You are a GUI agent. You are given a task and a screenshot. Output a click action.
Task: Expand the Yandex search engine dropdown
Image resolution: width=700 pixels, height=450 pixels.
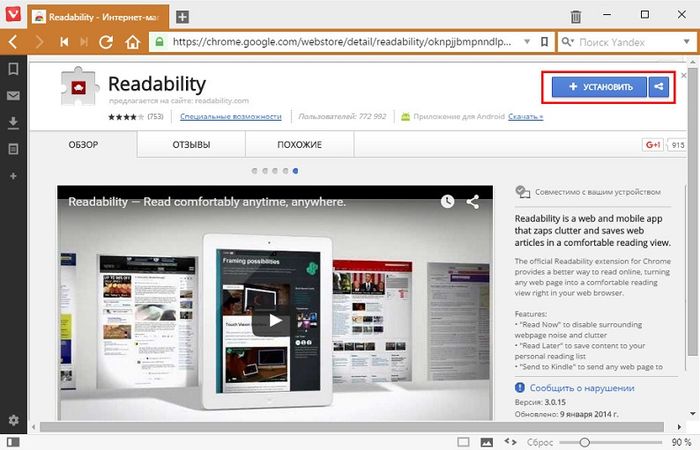pos(685,42)
